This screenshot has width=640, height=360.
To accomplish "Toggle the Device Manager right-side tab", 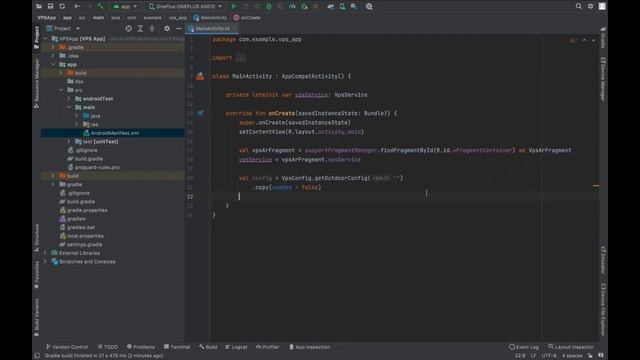I will coord(603,79).
